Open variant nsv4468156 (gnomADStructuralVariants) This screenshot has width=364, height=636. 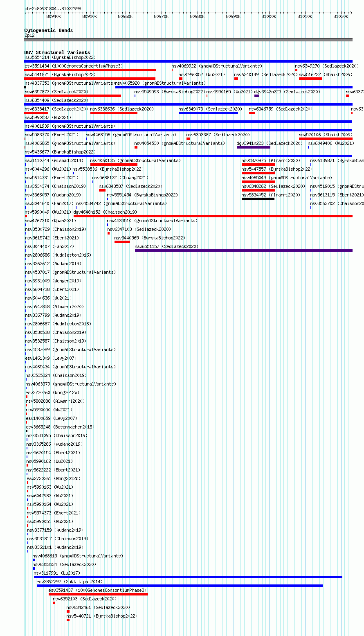click(131, 135)
